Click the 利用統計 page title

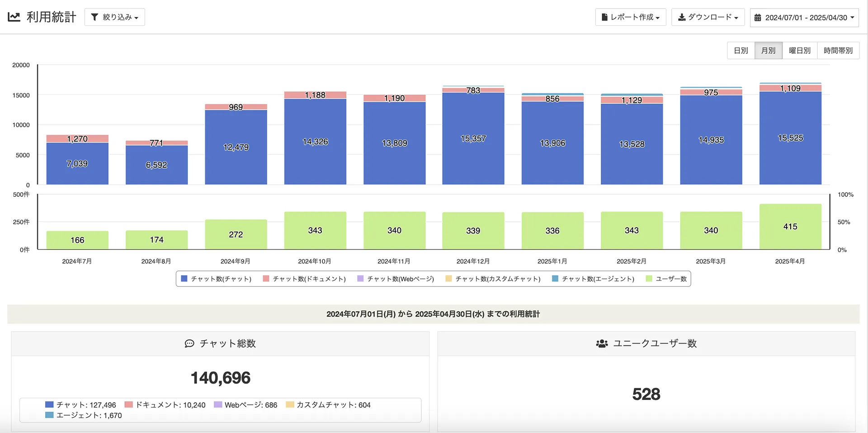click(52, 17)
